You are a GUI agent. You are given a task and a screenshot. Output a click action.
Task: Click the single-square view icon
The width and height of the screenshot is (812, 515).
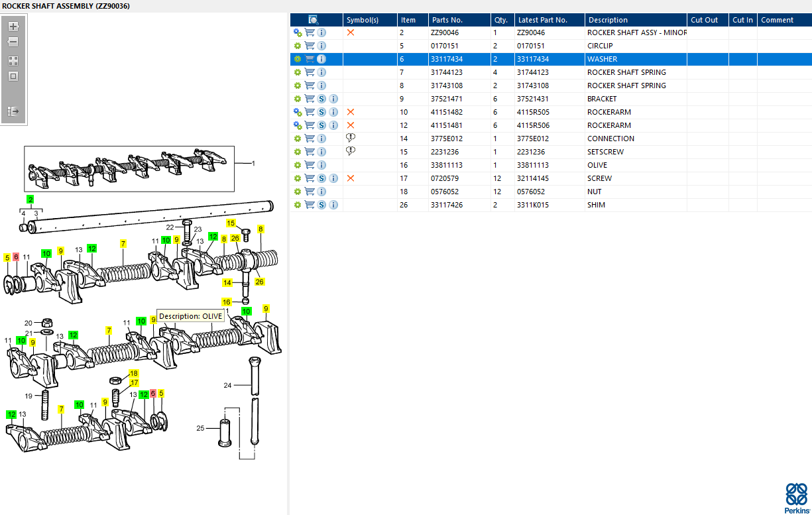[x=13, y=76]
